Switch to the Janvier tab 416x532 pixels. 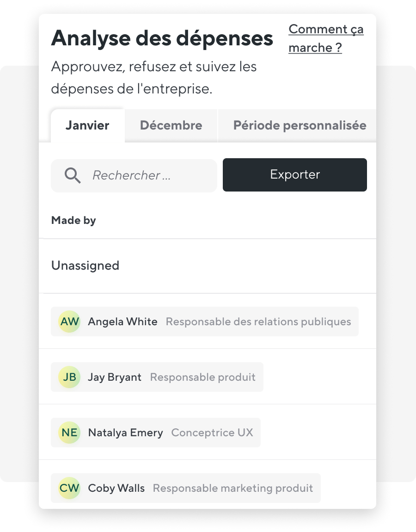[87, 125]
